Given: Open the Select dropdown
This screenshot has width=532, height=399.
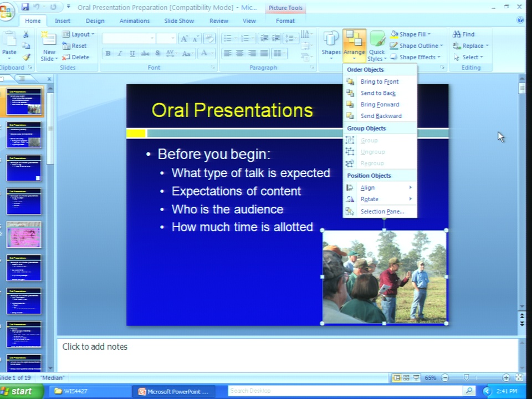Looking at the screenshot, I should tap(468, 57).
